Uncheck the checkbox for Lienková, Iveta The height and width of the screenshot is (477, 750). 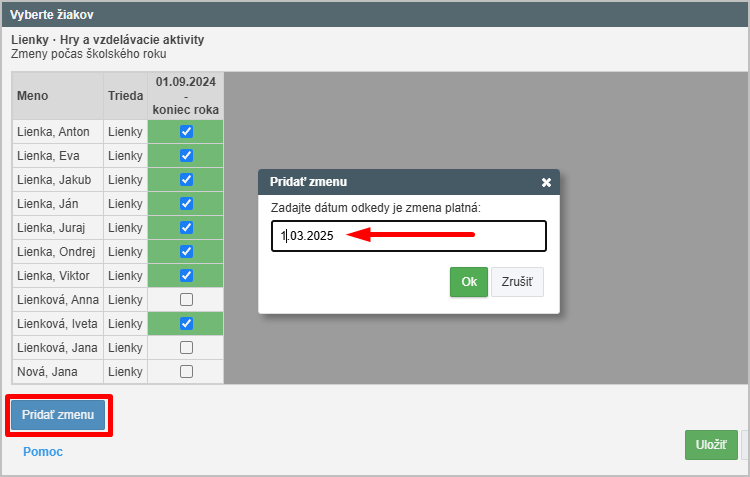click(186, 324)
